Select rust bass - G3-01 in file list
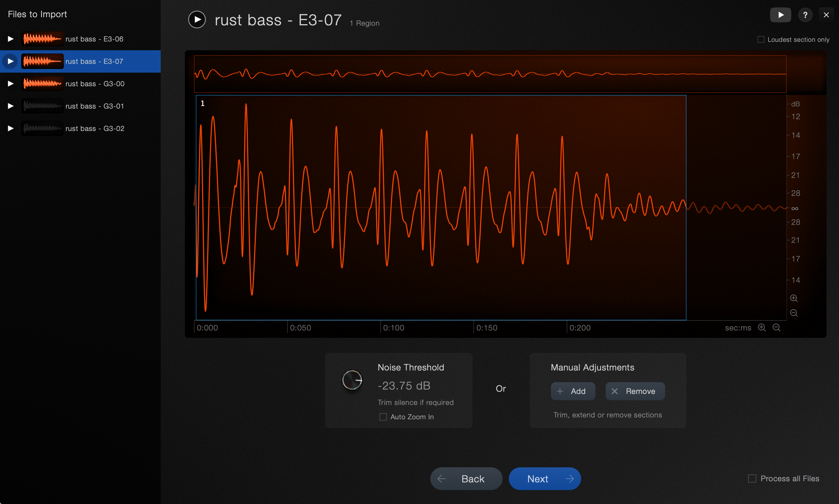Viewport: 839px width, 504px height. coord(95,106)
